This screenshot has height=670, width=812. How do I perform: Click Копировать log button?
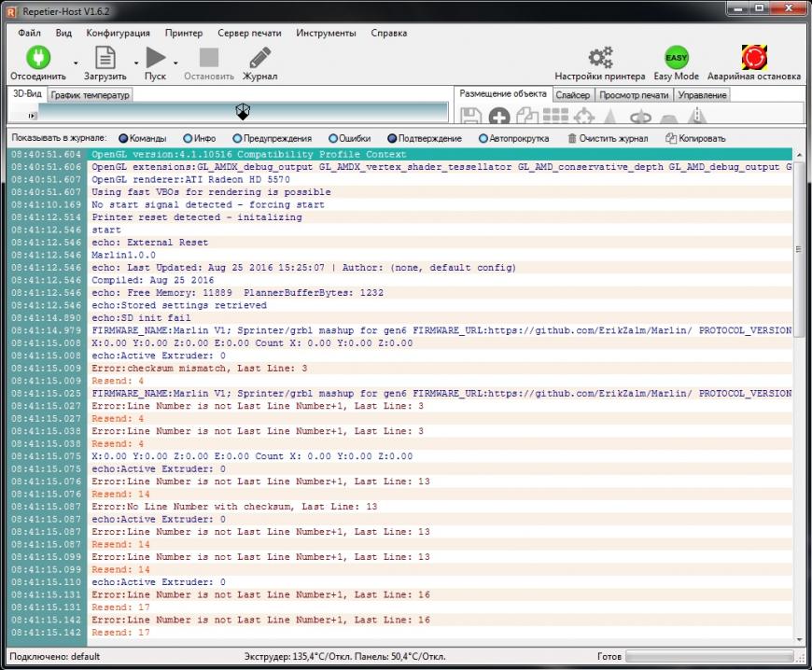694,138
